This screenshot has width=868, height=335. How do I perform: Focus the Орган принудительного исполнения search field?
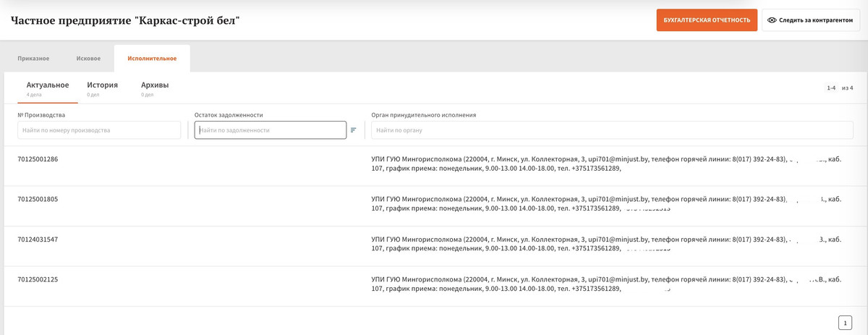click(x=611, y=130)
